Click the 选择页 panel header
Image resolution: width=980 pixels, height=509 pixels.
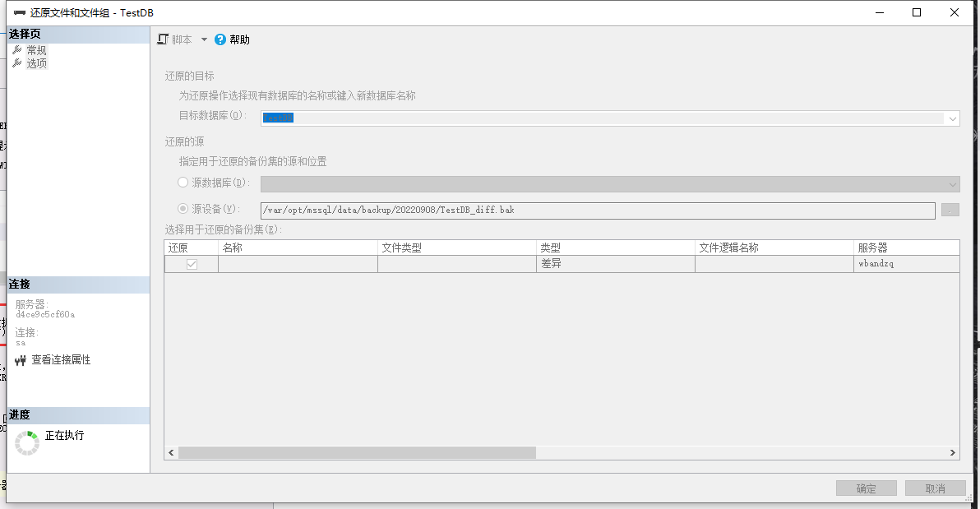[78, 35]
